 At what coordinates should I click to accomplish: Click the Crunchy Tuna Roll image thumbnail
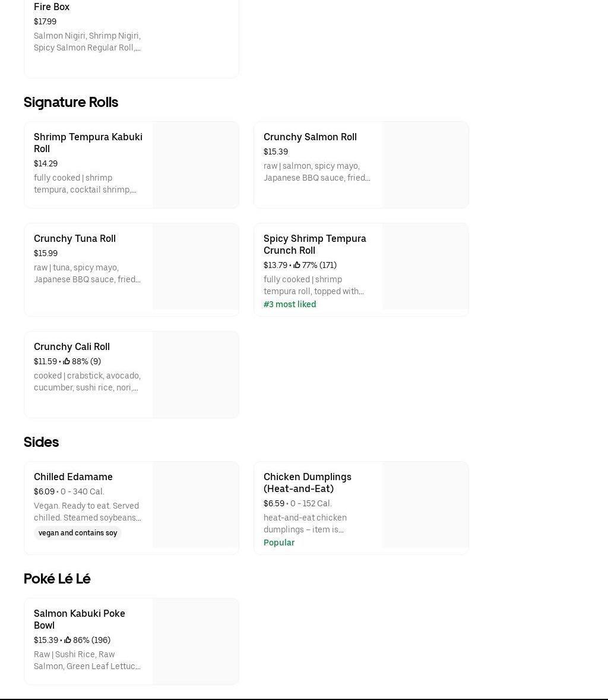click(195, 266)
